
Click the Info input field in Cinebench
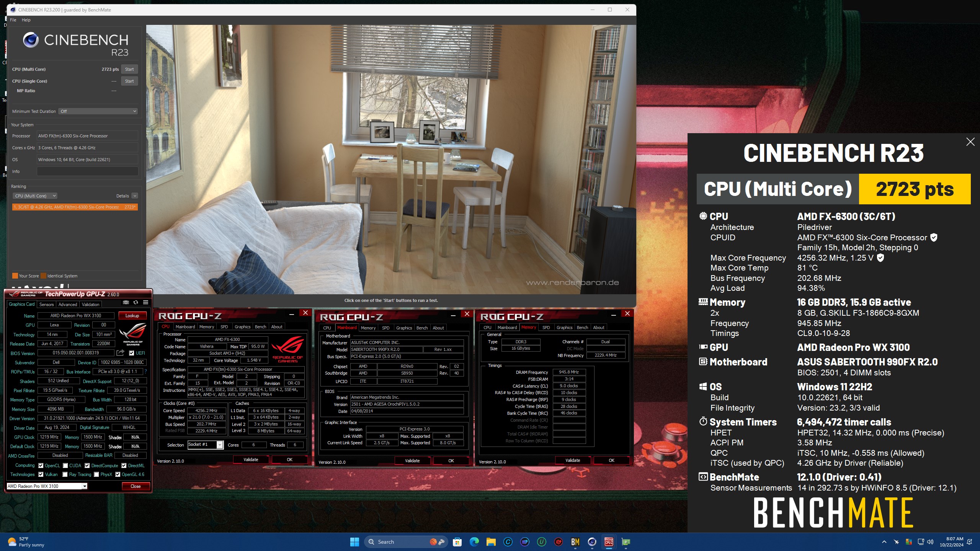(87, 171)
